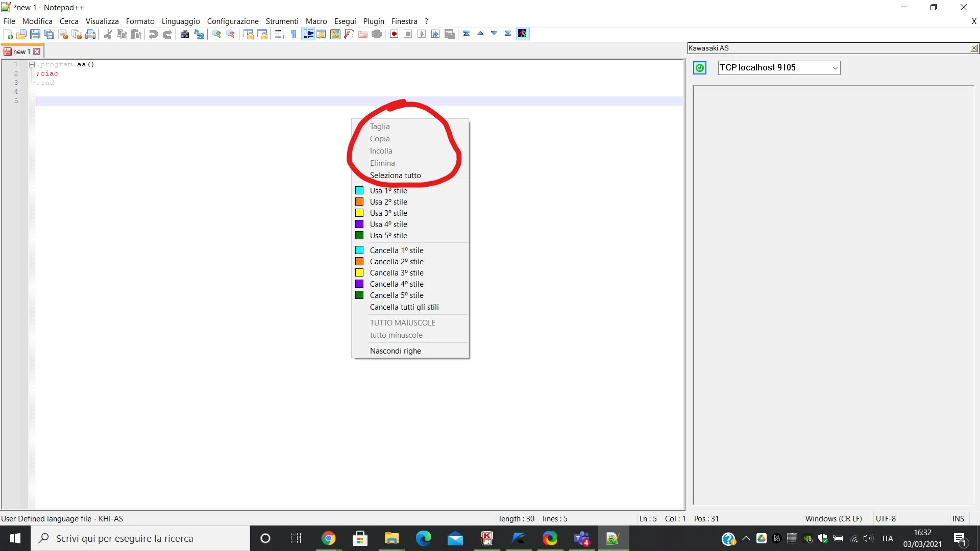The image size is (980, 551).
Task: Toggle synchronized horizontal scrolling icon
Action: click(262, 34)
